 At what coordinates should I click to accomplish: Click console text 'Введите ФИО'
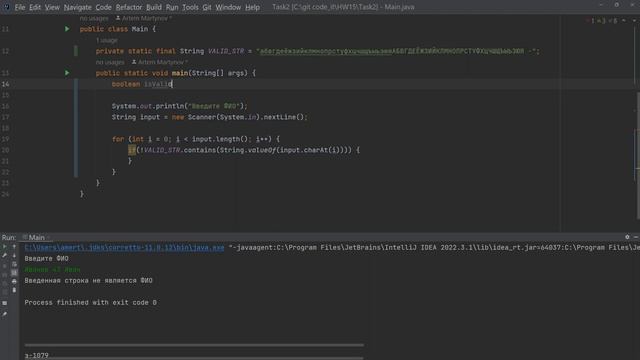(47, 258)
